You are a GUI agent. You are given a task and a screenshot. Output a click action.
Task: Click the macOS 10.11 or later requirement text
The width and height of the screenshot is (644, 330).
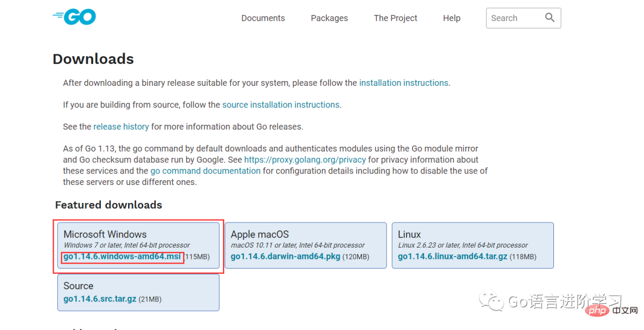[x=298, y=245]
